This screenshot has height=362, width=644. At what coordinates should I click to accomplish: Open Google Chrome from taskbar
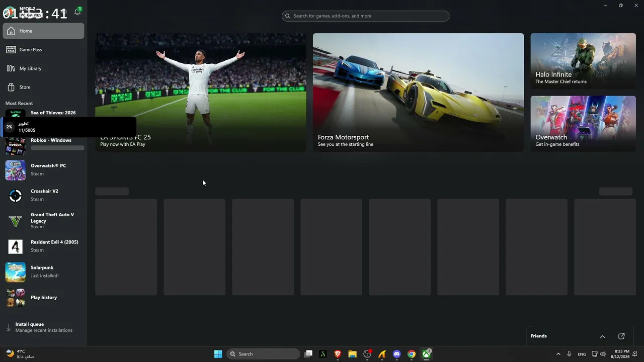[412, 354]
